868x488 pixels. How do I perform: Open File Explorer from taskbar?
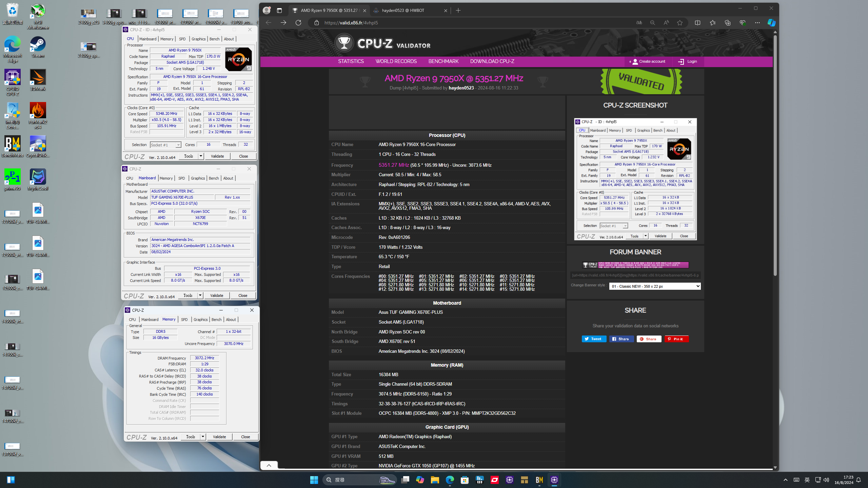pyautogui.click(x=435, y=480)
